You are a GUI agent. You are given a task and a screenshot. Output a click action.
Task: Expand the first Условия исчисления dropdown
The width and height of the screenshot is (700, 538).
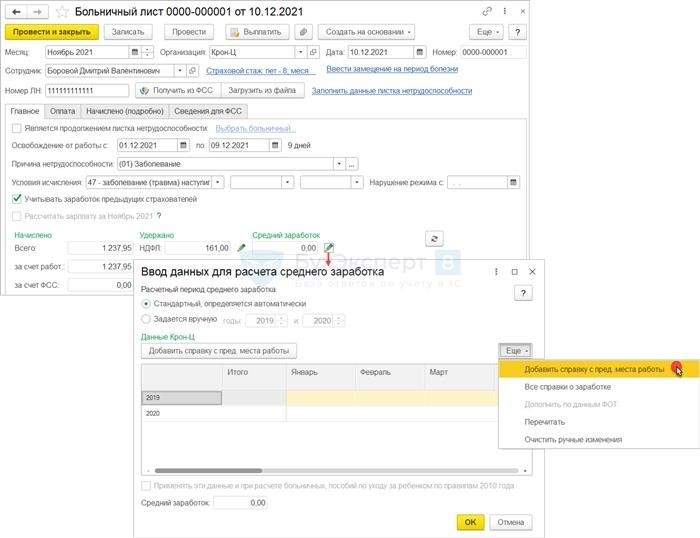[x=217, y=183]
